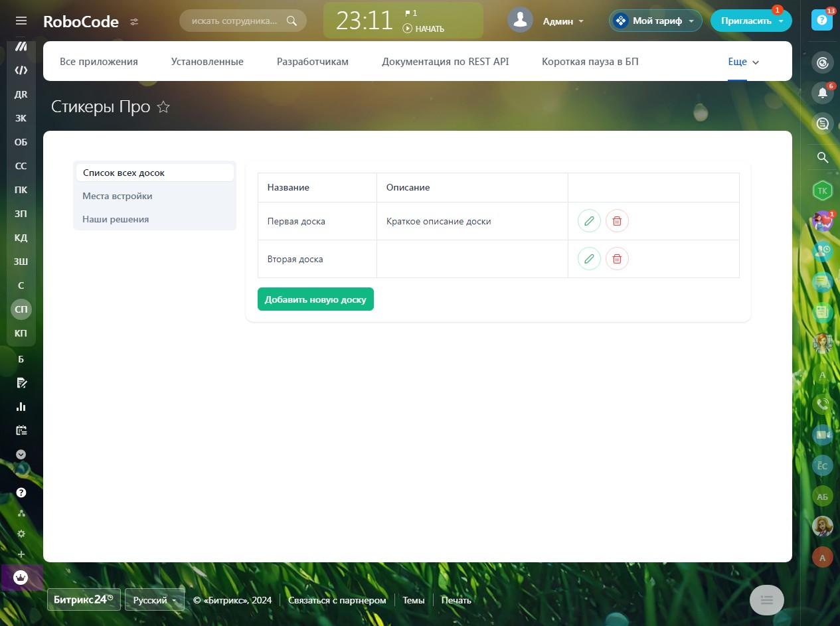Click the Печать footer link
This screenshot has width=840, height=626.
(456, 600)
